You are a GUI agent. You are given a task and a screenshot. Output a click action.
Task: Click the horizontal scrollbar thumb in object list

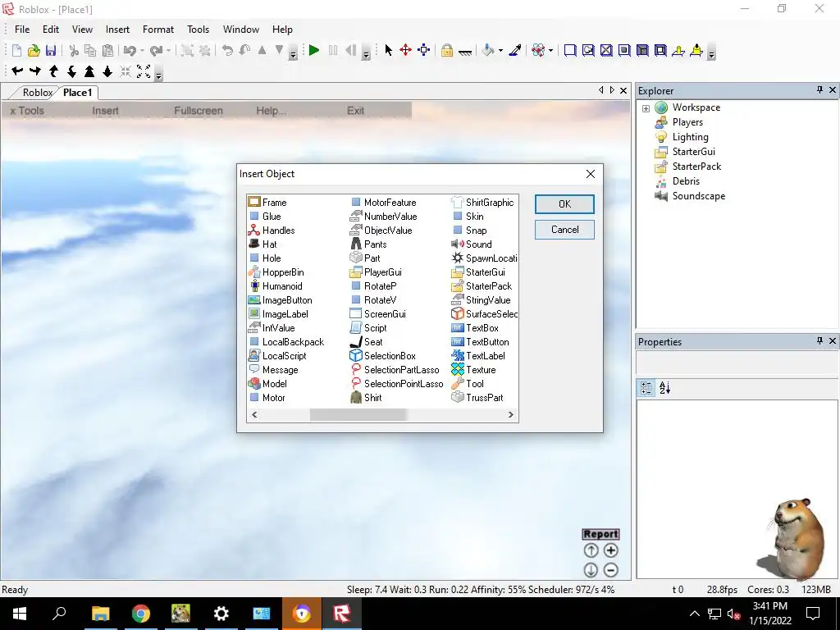click(358, 414)
